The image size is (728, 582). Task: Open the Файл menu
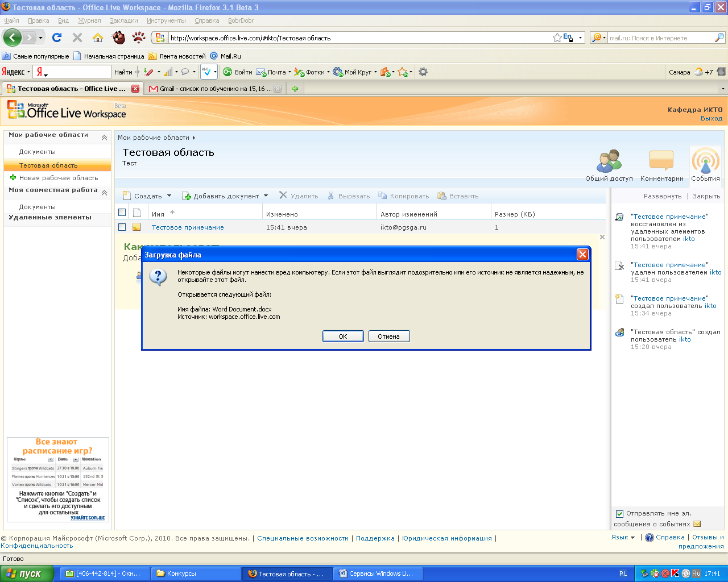11,20
